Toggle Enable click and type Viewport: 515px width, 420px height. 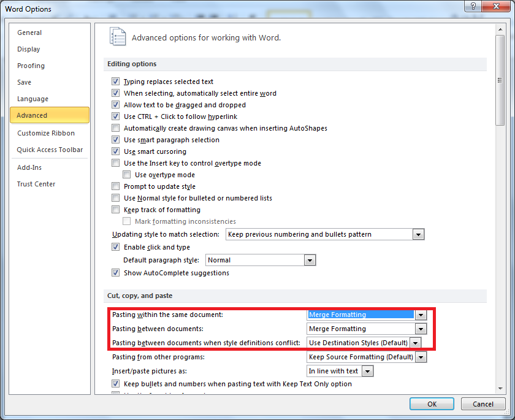(x=116, y=247)
